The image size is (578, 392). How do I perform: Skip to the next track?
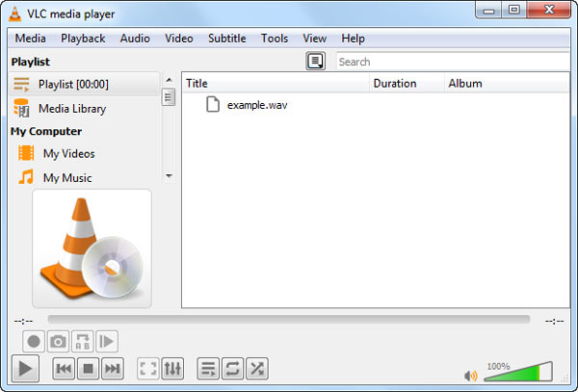coord(113,368)
